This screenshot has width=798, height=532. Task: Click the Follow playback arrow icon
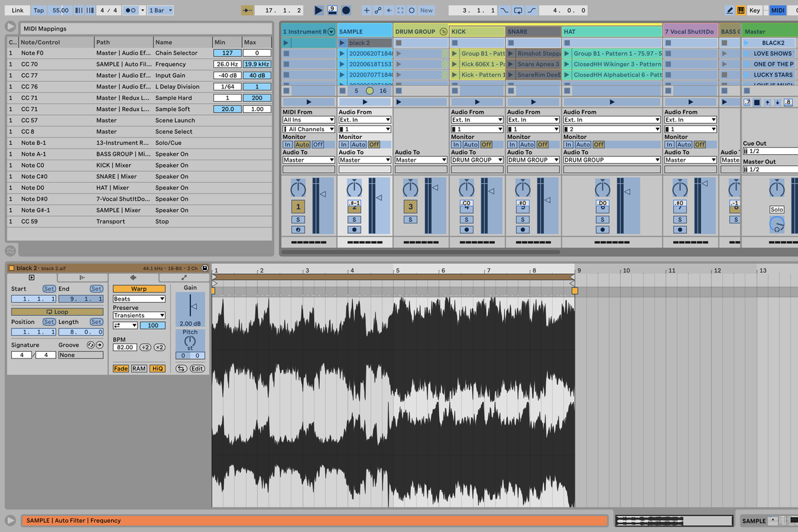247,11
